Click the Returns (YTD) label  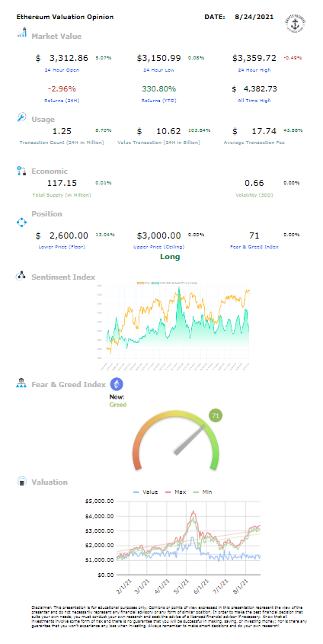click(158, 100)
